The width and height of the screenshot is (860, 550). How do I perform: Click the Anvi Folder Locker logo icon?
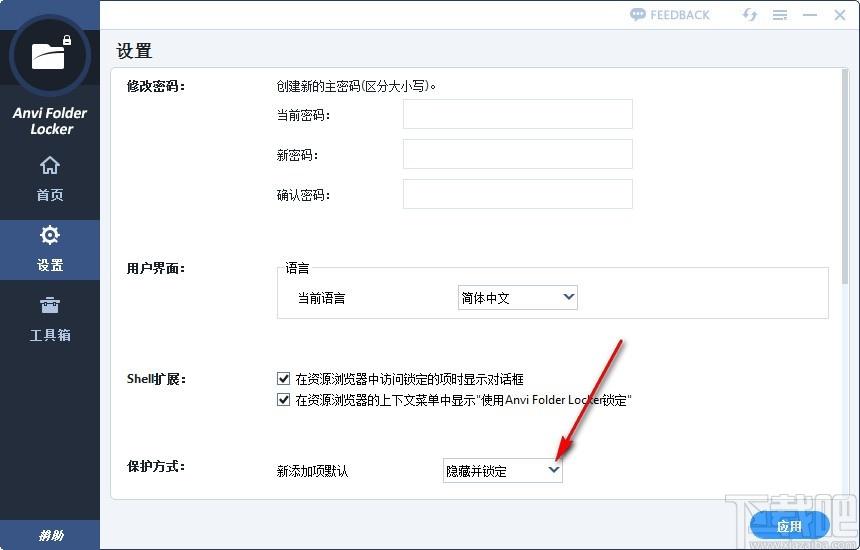[x=49, y=55]
